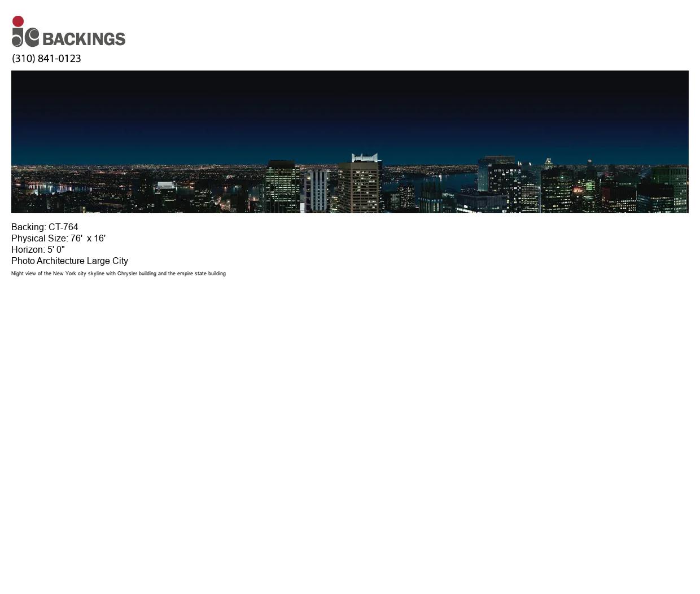Image resolution: width=700 pixels, height=594 pixels.
Task: Click the dark night sky in the panorama
Action: [350, 107]
